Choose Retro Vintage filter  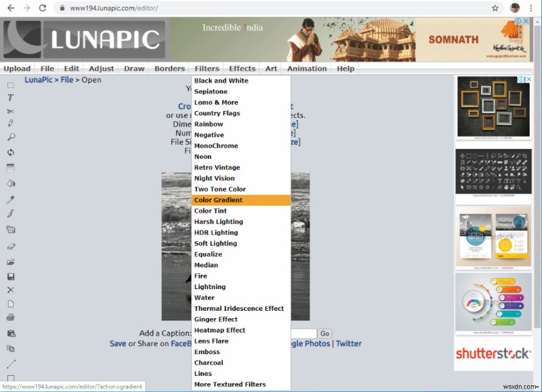point(241,167)
